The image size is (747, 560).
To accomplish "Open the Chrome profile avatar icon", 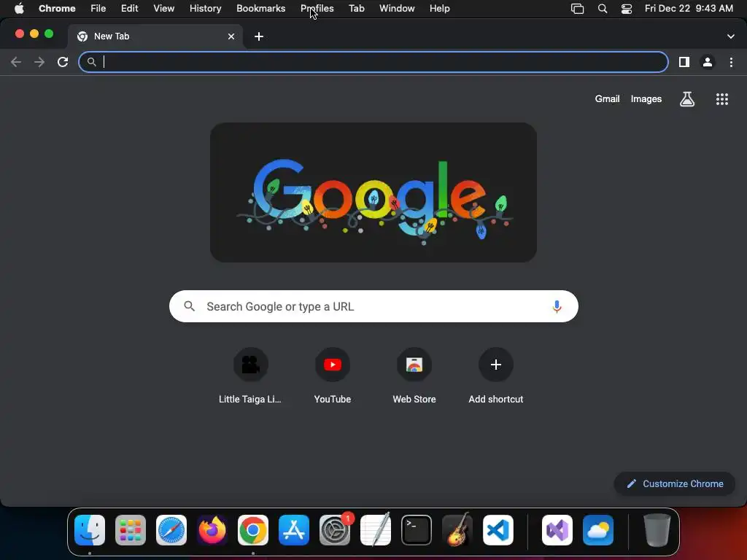I will [x=708, y=62].
